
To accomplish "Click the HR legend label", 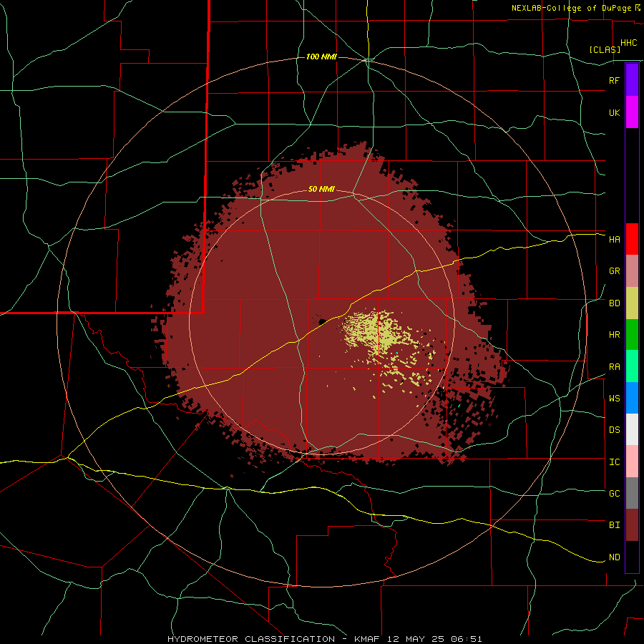I will [x=614, y=335].
